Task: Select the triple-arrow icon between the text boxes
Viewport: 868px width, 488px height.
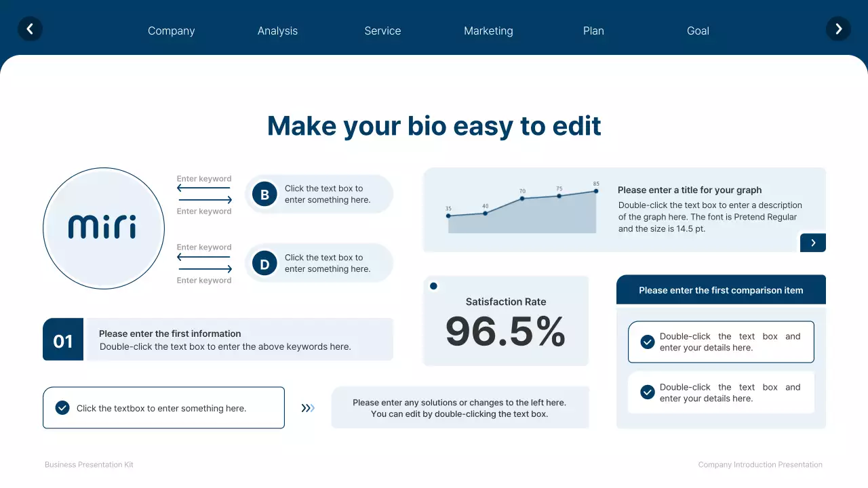Action: click(307, 407)
